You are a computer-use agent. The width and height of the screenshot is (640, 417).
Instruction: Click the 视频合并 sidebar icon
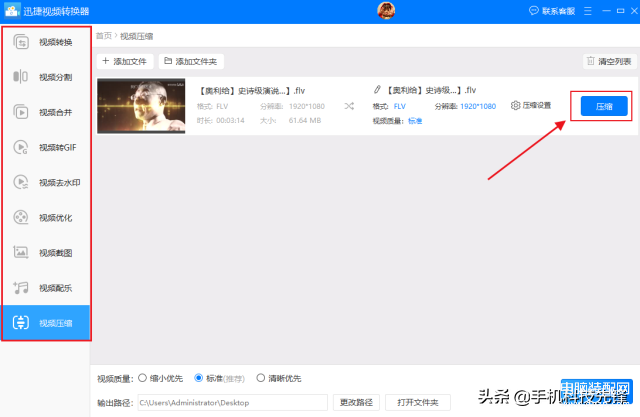point(21,112)
